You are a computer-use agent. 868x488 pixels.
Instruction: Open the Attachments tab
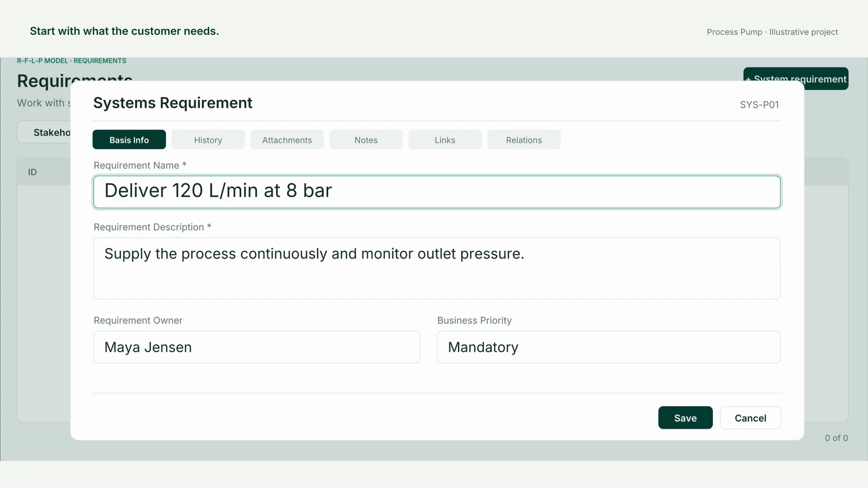pos(287,139)
